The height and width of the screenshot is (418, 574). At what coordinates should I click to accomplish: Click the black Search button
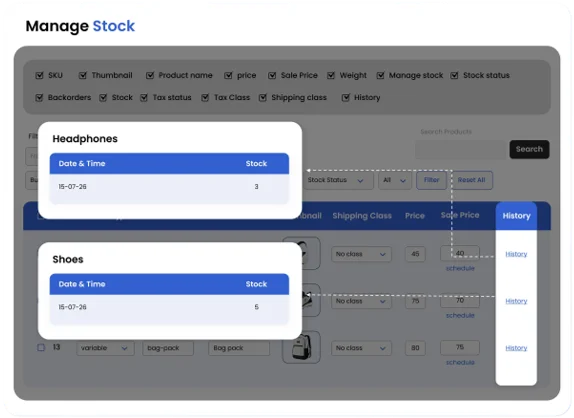coord(529,149)
